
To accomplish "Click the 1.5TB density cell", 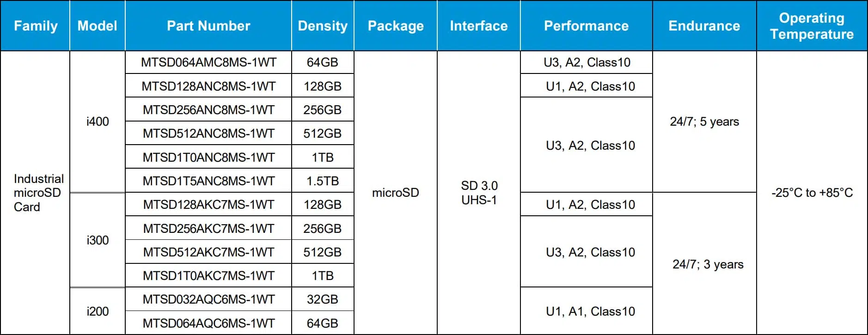I will tap(323, 181).
